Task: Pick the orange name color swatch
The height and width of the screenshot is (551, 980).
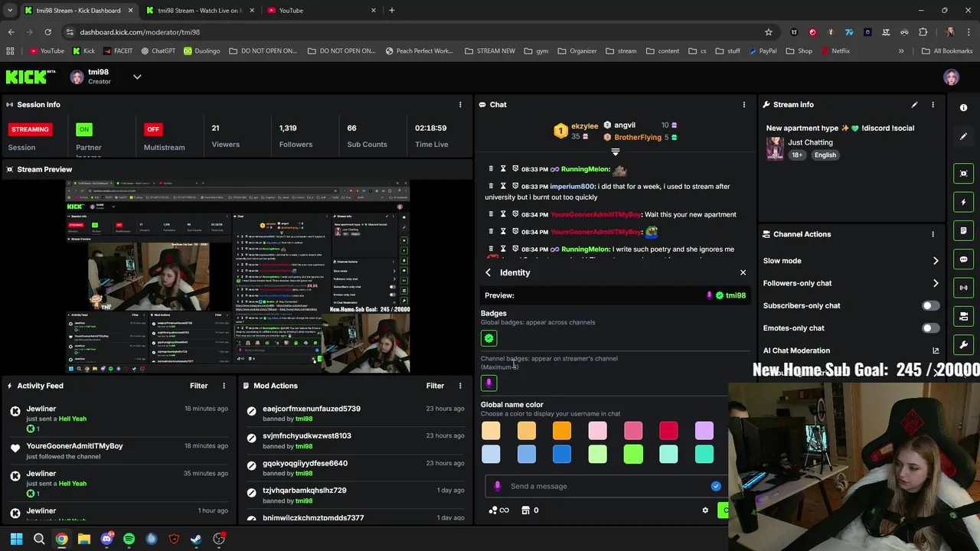Action: [562, 432]
